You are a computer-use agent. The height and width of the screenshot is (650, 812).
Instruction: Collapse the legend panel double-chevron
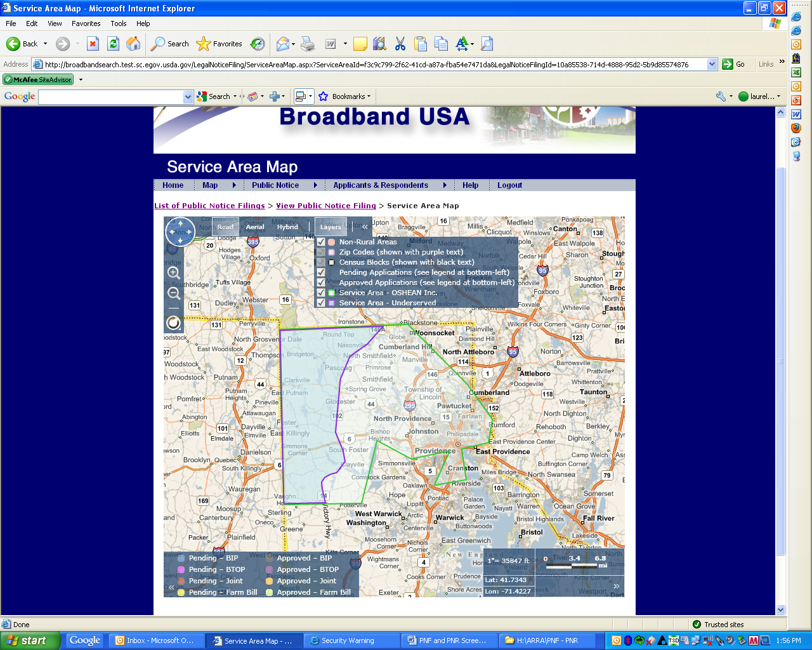tap(171, 587)
